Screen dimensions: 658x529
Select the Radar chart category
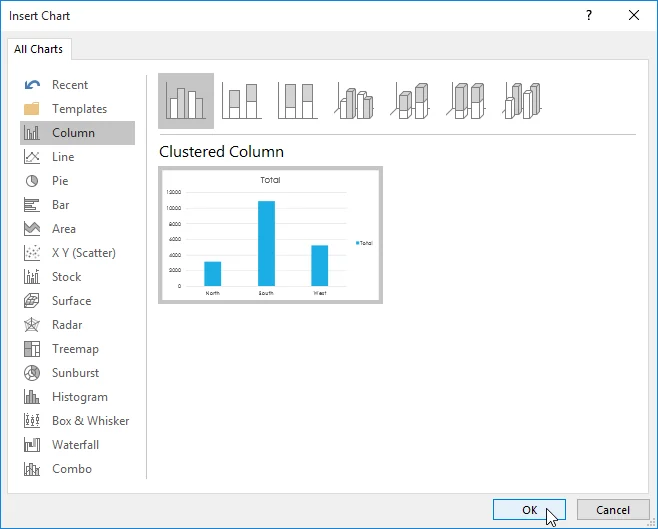78,325
